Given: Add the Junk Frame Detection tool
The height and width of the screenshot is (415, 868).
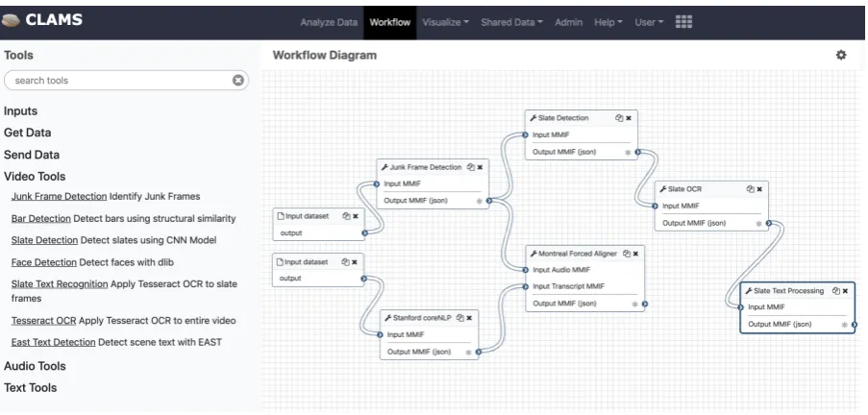Looking at the screenshot, I should pos(59,196).
